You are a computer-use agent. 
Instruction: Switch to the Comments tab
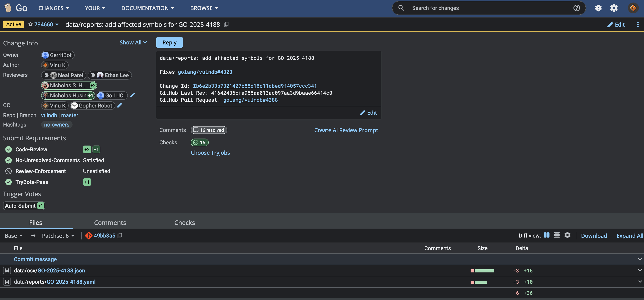click(x=110, y=223)
